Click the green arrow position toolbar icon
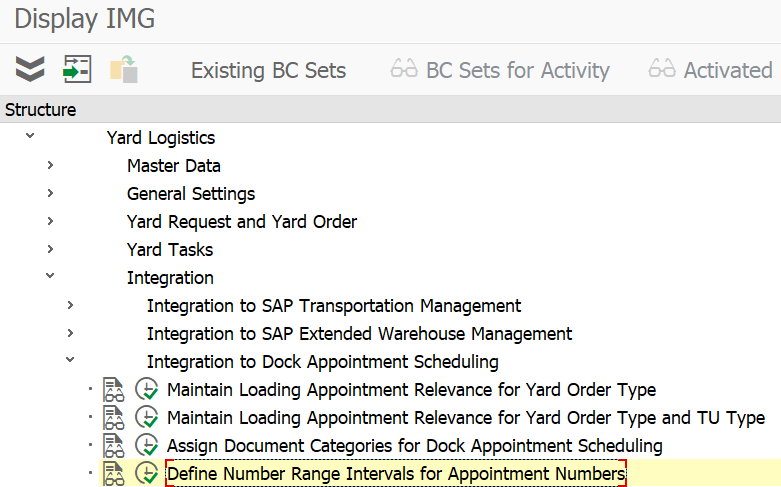The height and width of the screenshot is (487, 781). [x=77, y=69]
